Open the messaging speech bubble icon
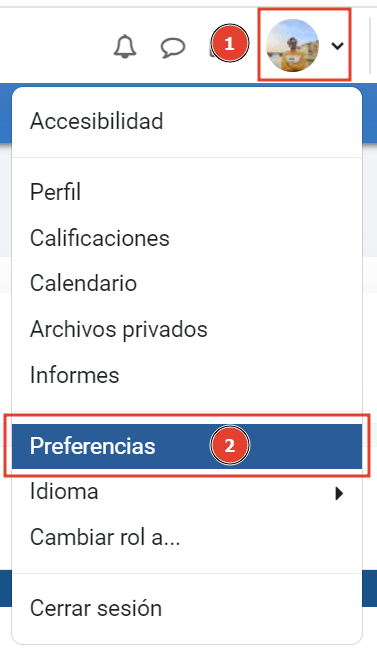The image size is (377, 661). point(173,47)
